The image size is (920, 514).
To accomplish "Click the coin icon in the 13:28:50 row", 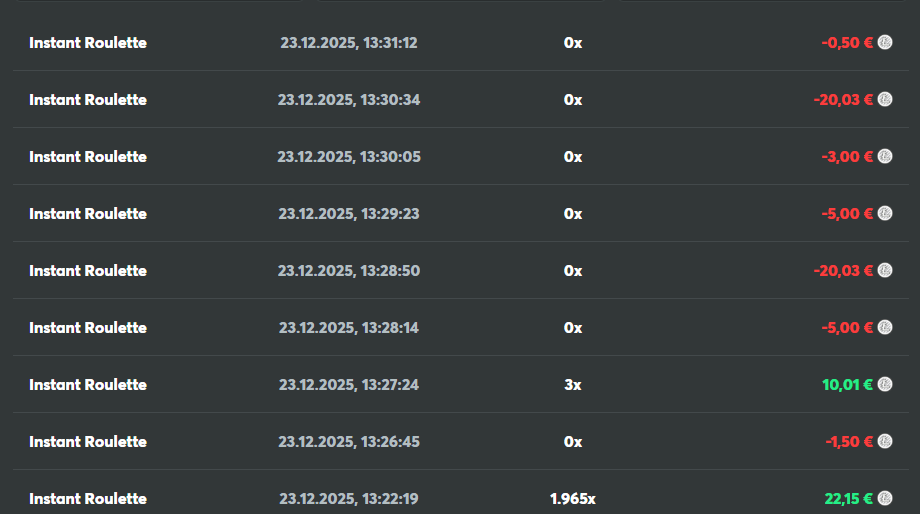I will (x=885, y=271).
